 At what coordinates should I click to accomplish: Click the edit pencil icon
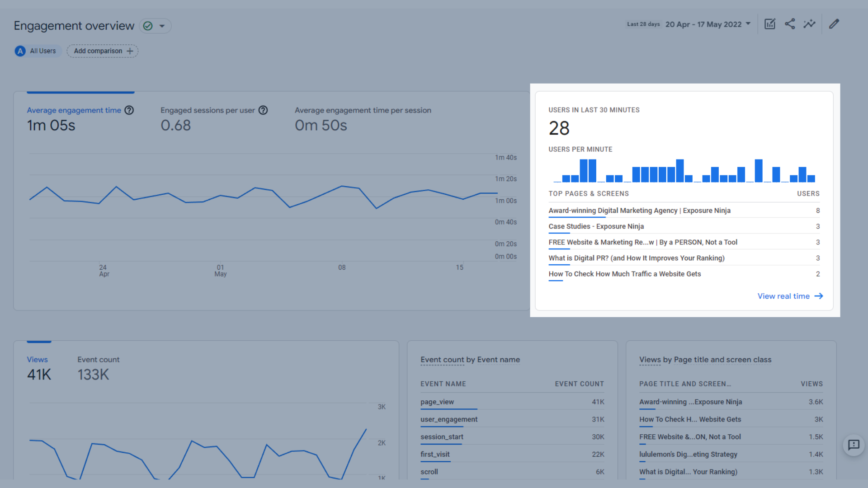click(834, 24)
